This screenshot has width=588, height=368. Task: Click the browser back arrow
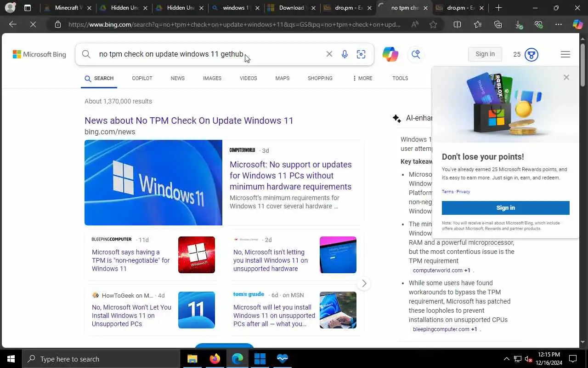(13, 24)
